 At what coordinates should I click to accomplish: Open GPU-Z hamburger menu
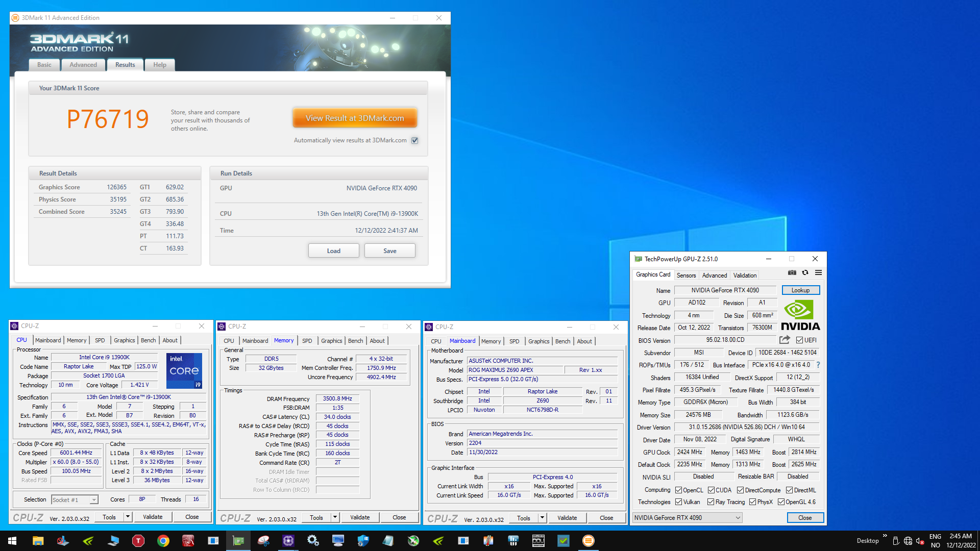[818, 272]
